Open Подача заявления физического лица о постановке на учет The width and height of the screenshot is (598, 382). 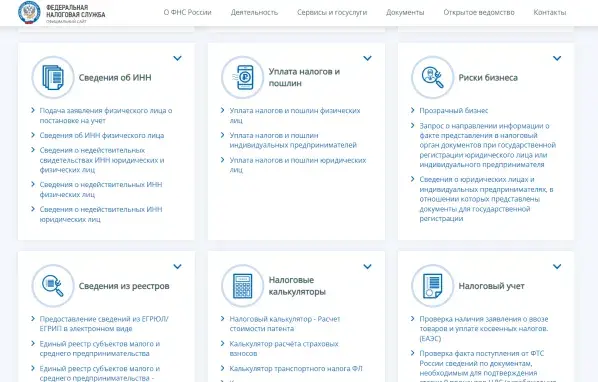point(106,116)
